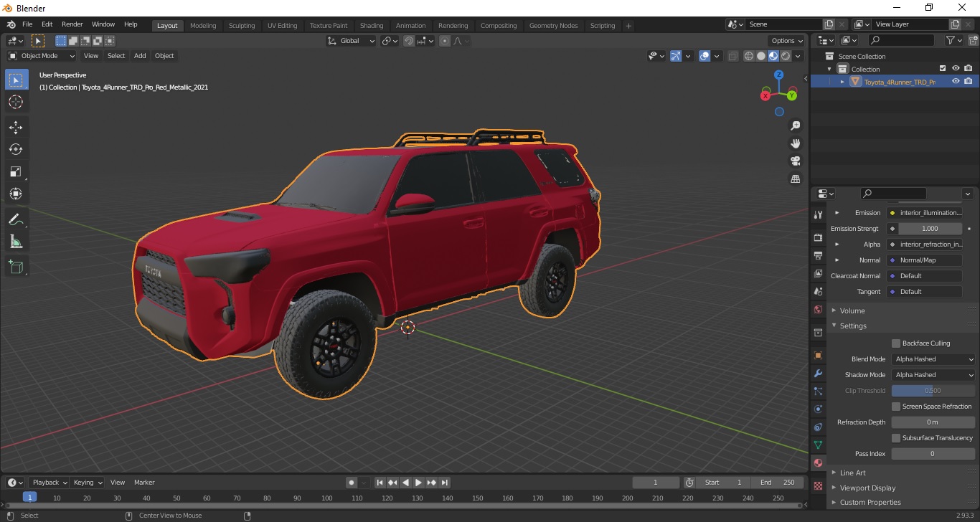
Task: Open Texture properties checker tab
Action: [x=818, y=485]
